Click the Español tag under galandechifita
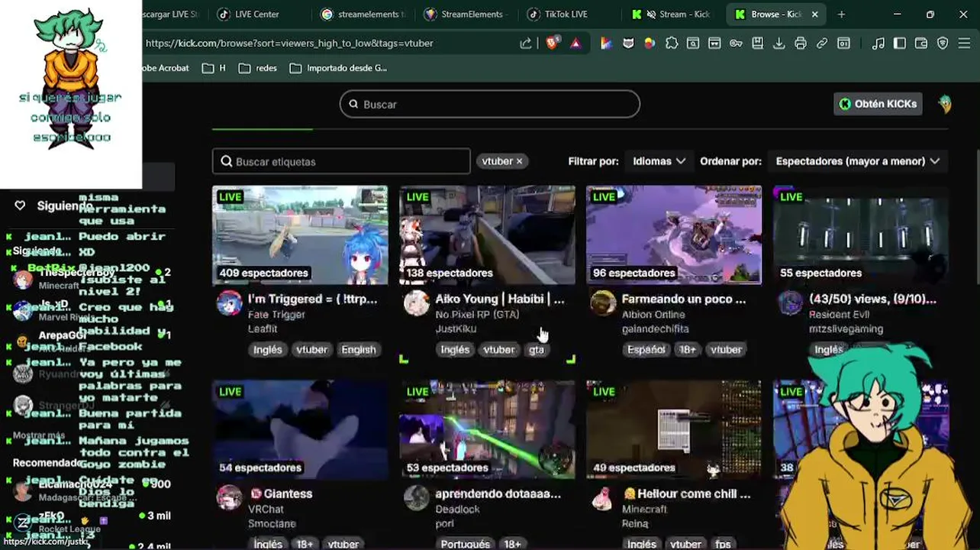 646,350
